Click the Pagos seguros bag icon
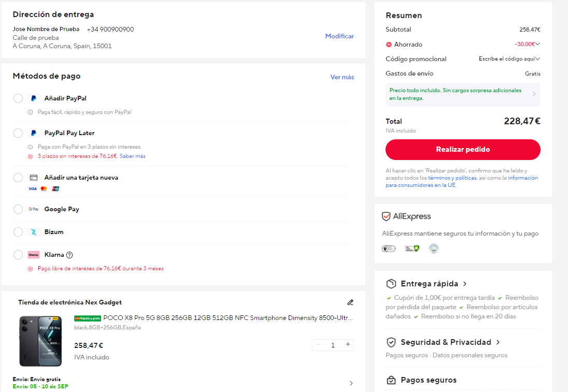The image size is (568, 392). point(391,380)
